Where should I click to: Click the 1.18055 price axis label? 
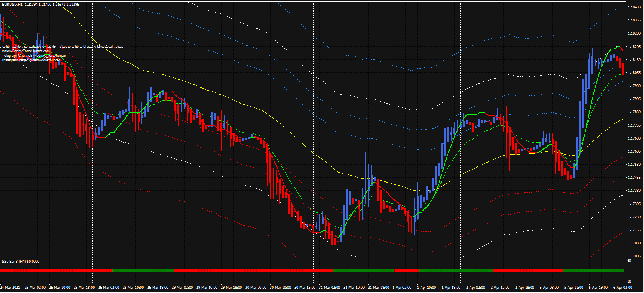click(634, 73)
